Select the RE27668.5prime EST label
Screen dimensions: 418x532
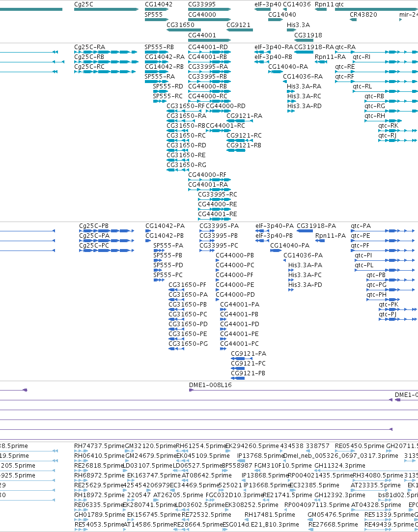click(333, 525)
